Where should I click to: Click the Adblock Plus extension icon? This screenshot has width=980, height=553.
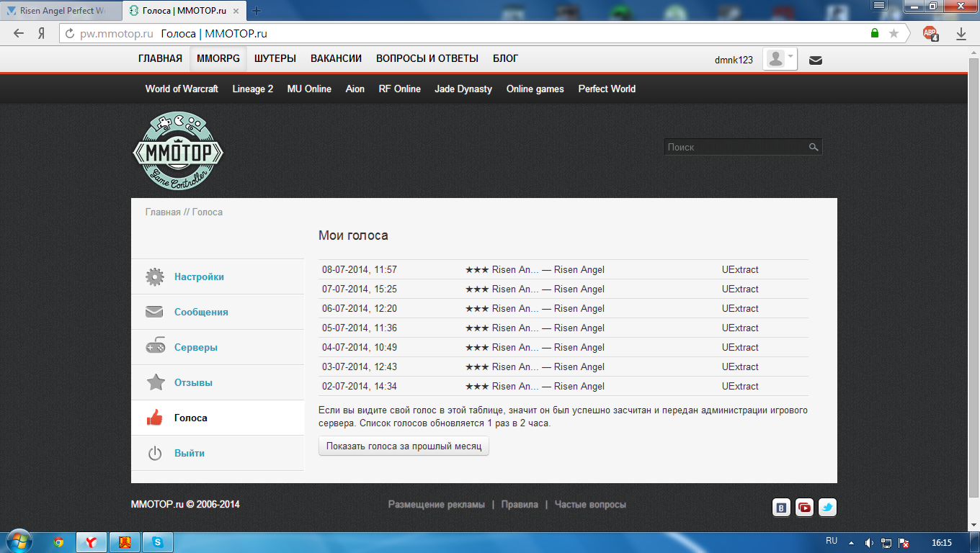tap(931, 33)
